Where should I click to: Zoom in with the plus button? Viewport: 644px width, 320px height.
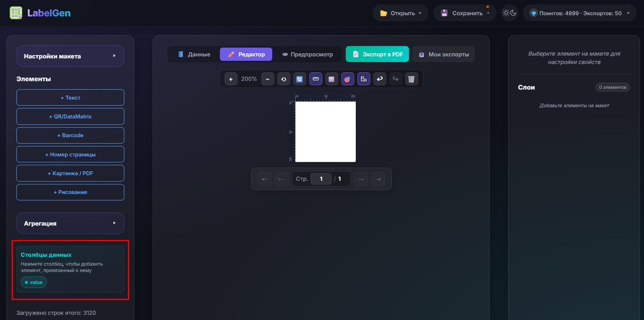coord(231,79)
